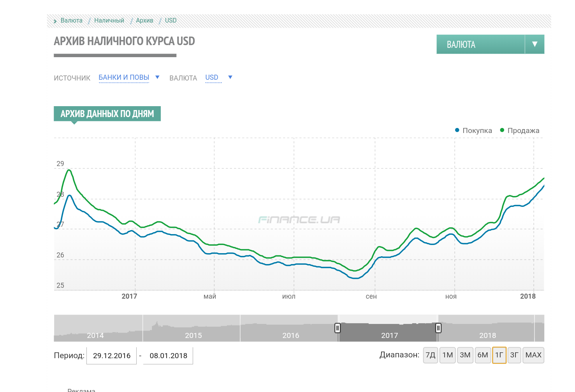The image size is (575, 392).
Task: Go to the Архив breadcrumb link
Action: [x=144, y=21]
